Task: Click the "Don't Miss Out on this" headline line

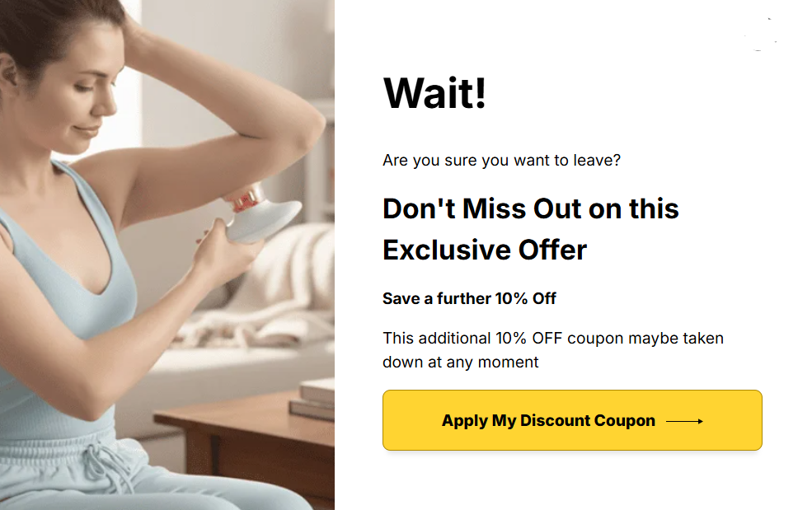Action: coord(531,208)
